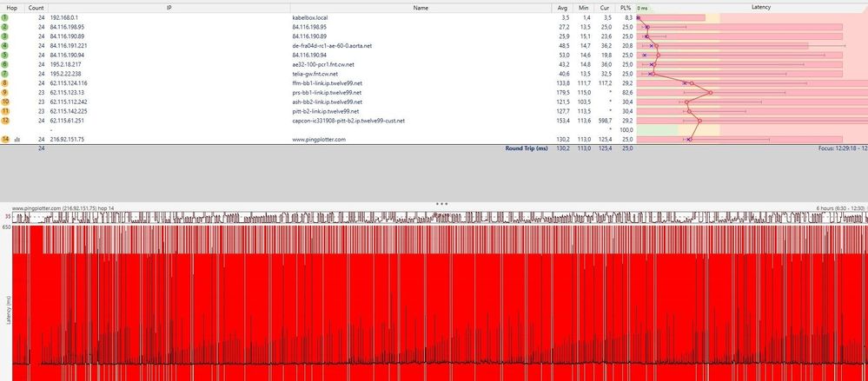868x381 pixels.
Task: Click the 82,6 packet loss value
Action: coord(627,92)
